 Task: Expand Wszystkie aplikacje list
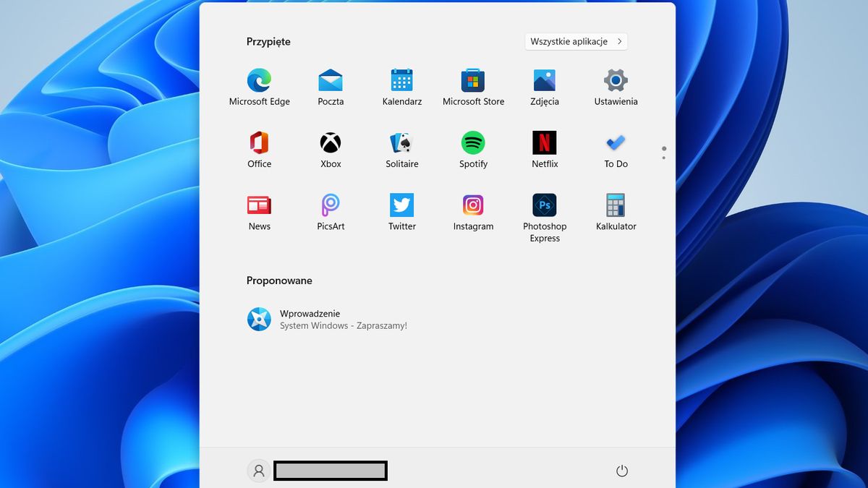tap(576, 41)
